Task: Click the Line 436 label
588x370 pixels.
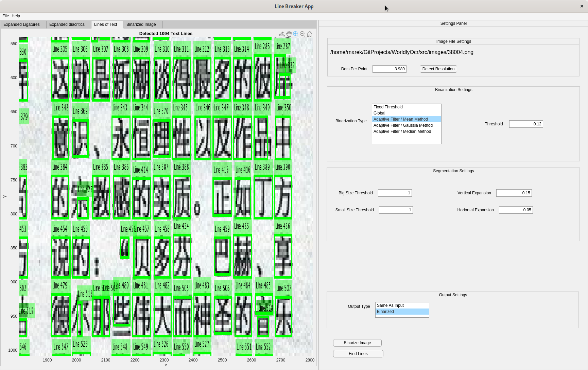Action: point(283,226)
